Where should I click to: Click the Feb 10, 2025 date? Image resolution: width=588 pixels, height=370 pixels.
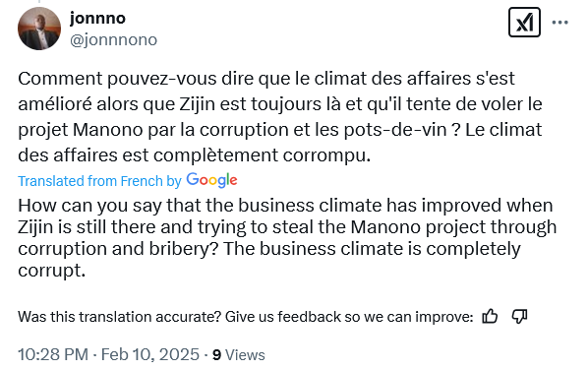[x=150, y=354]
